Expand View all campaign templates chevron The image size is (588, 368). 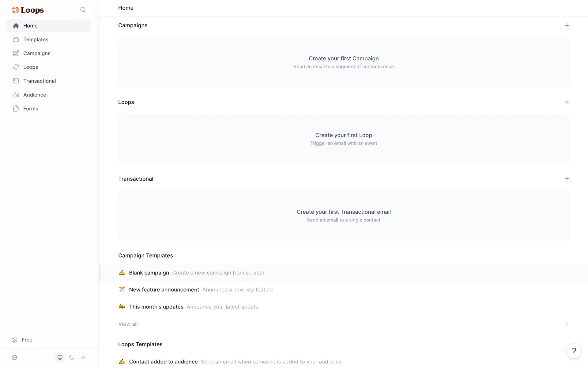(x=567, y=324)
